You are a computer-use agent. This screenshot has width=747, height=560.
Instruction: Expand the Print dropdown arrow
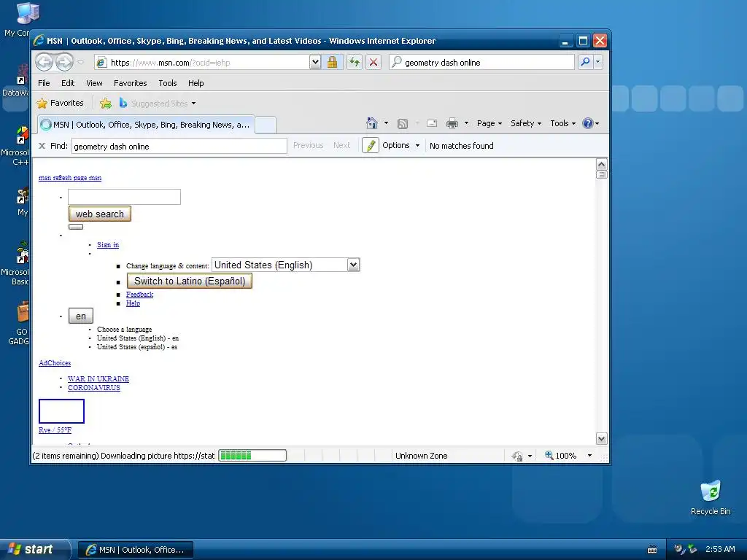point(466,123)
